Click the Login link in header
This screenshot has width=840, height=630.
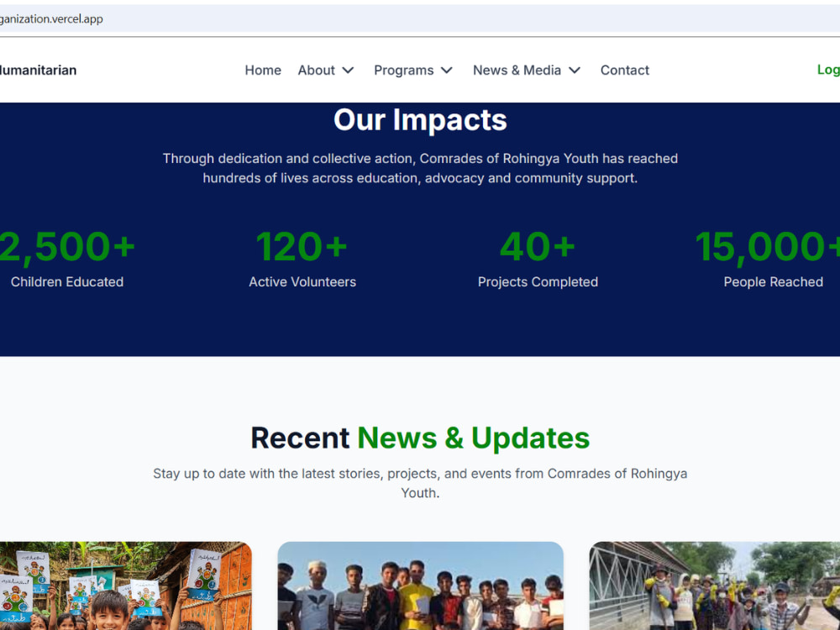pos(828,70)
